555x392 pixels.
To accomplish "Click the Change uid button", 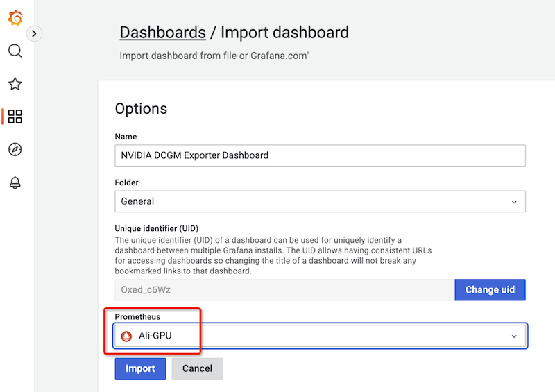I will [490, 289].
